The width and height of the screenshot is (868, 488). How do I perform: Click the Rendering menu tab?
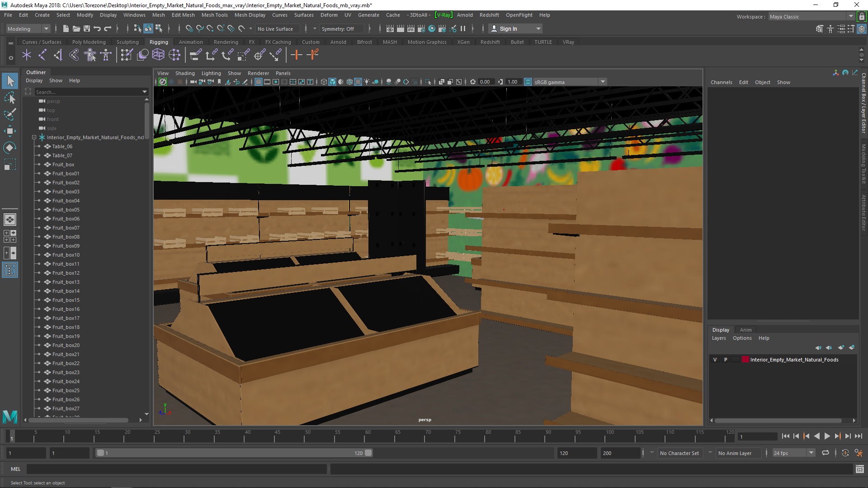[225, 42]
